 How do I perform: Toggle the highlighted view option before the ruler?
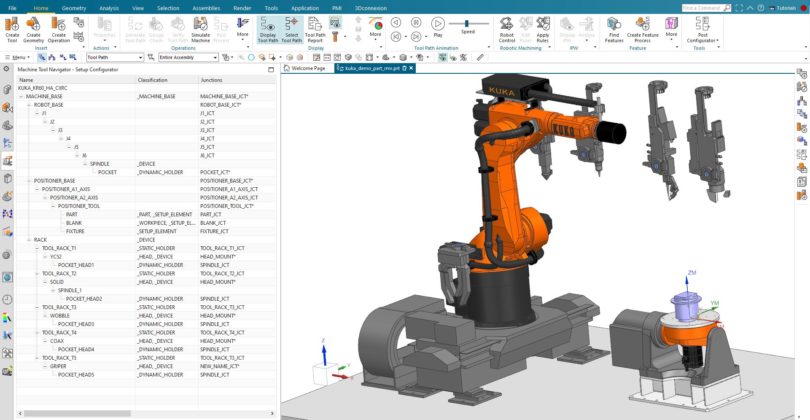click(443, 57)
